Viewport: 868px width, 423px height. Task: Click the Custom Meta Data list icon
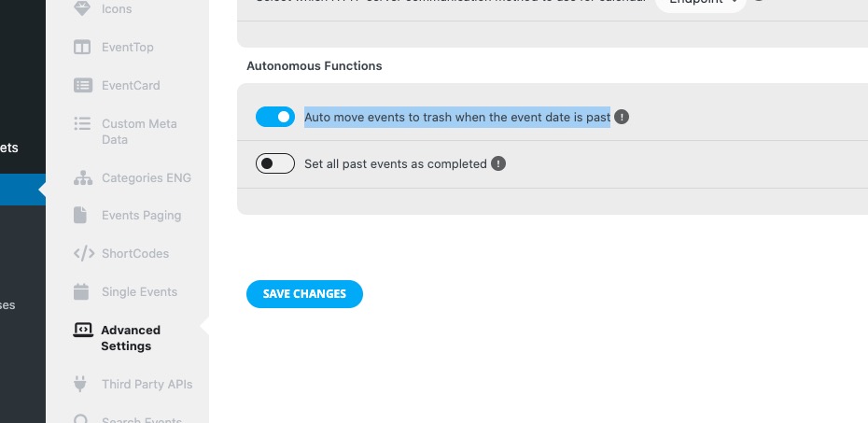tap(82, 123)
